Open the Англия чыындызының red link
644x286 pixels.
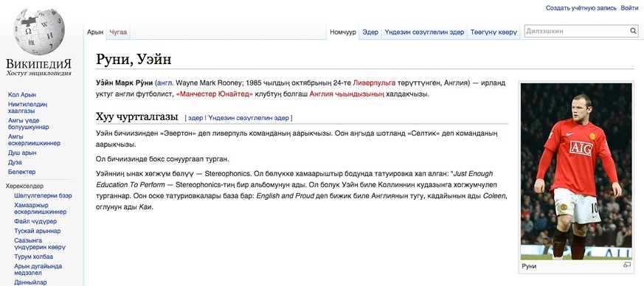coord(347,94)
